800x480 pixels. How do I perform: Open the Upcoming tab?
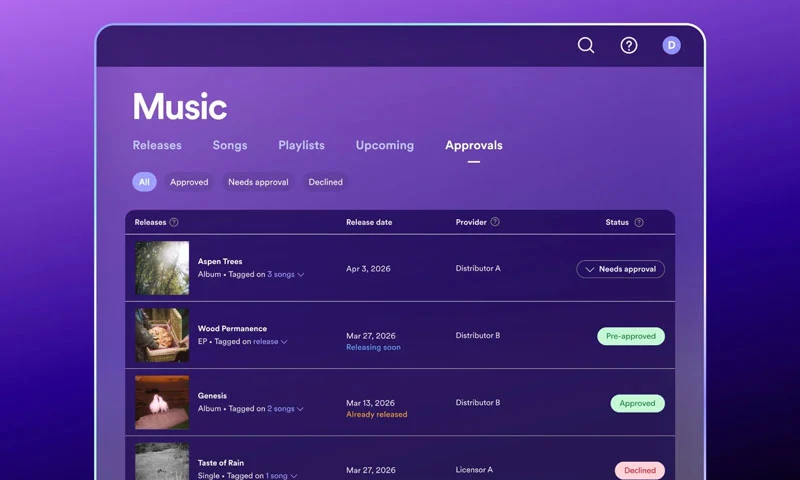[384, 145]
